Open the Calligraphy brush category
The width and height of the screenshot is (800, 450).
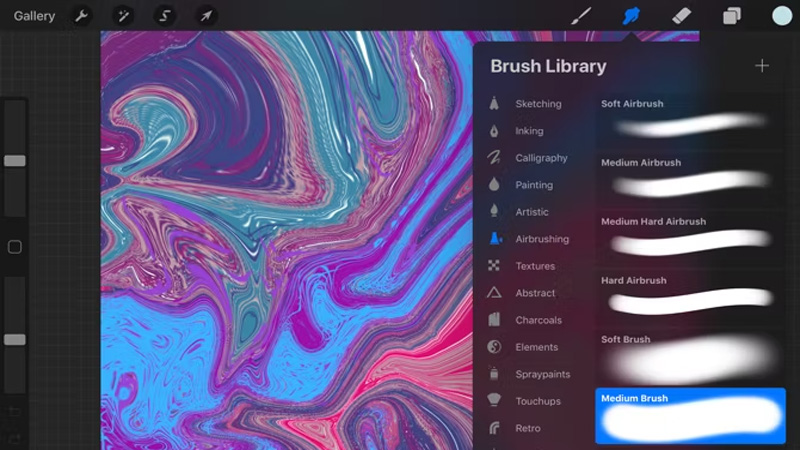click(541, 158)
